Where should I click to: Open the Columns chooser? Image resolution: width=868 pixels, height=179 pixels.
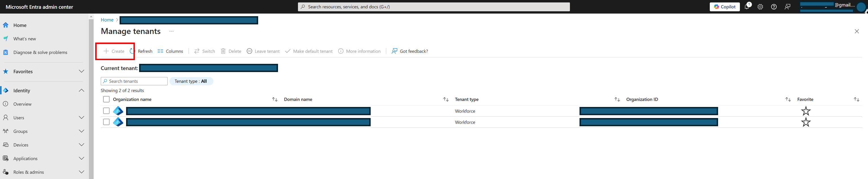[x=171, y=51]
